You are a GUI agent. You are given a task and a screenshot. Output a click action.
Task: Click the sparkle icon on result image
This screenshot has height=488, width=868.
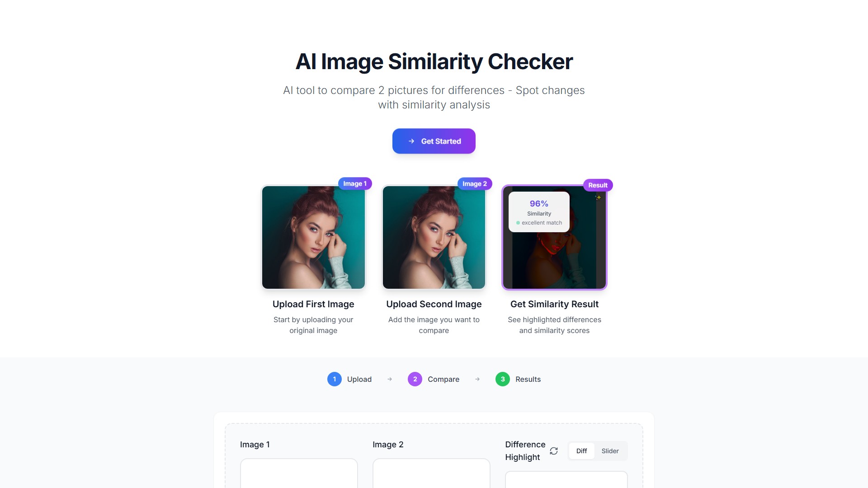coord(598,197)
